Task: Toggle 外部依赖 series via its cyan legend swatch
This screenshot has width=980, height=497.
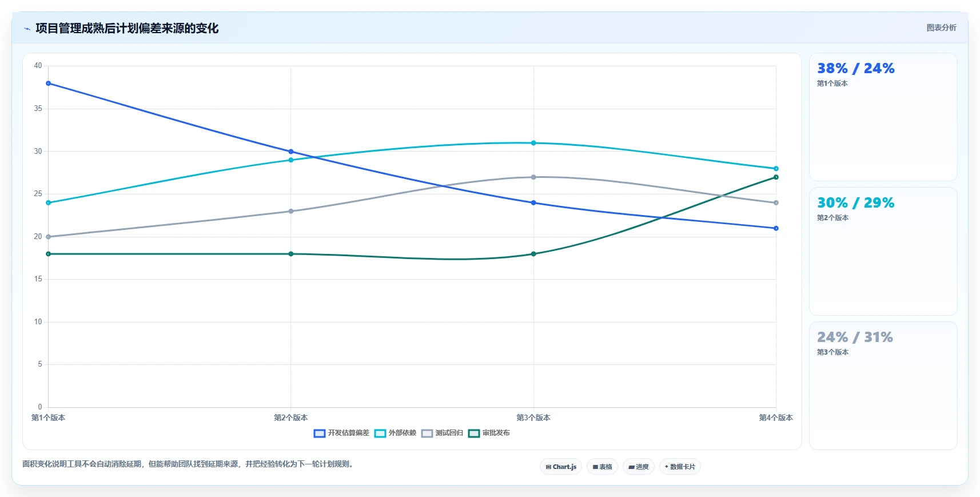Action: [380, 434]
